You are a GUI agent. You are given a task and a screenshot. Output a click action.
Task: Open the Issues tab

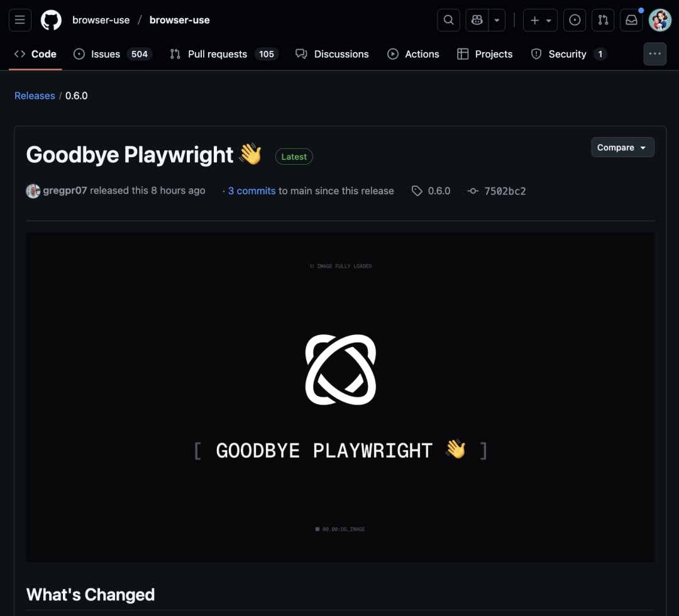(x=113, y=54)
